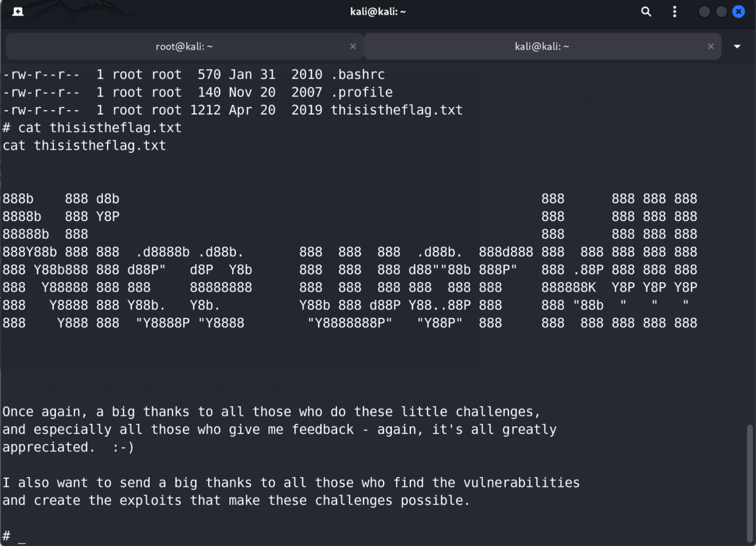Close the root@kali: ~ tab

pos(353,47)
